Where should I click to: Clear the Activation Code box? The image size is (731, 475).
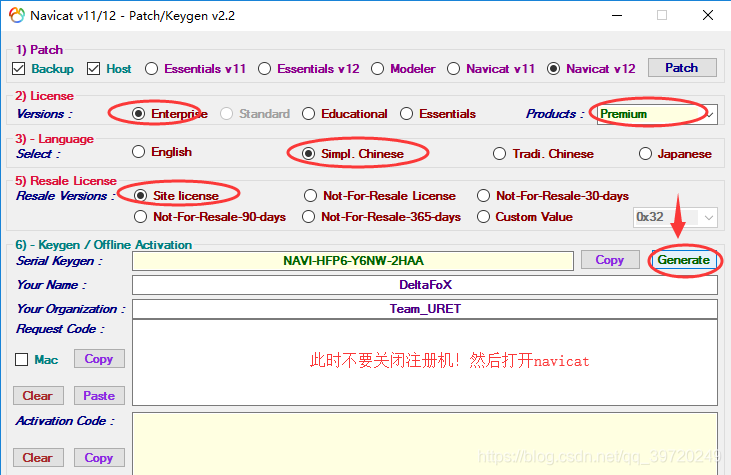point(38,458)
